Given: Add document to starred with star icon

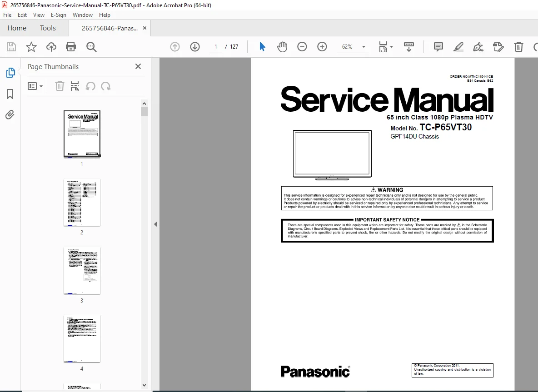Looking at the screenshot, I should (x=31, y=47).
